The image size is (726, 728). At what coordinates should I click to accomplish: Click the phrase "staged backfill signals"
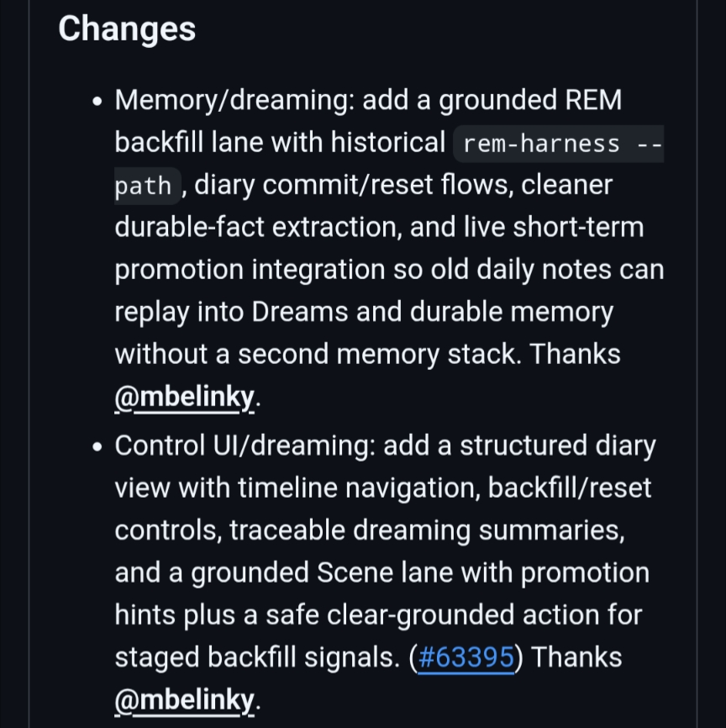258,658
